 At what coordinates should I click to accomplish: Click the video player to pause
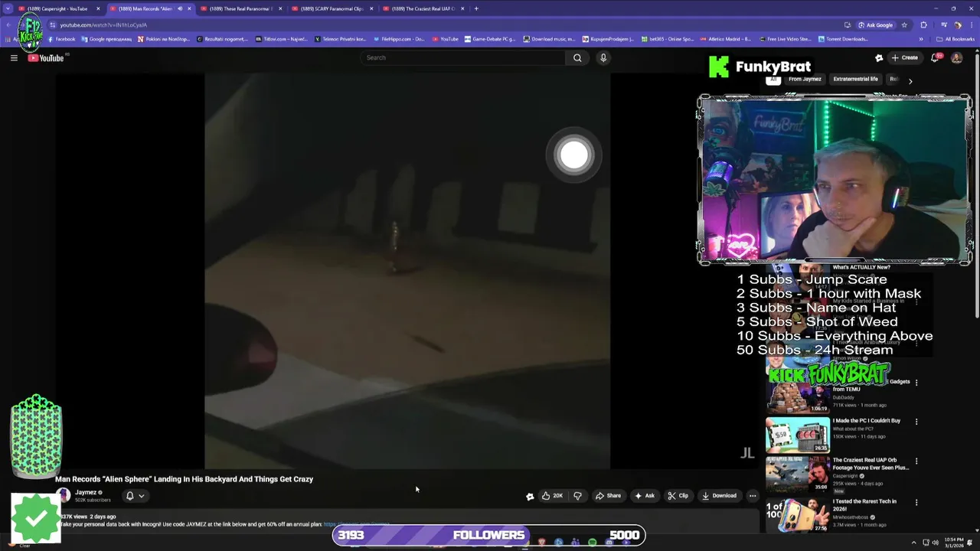coord(407,271)
